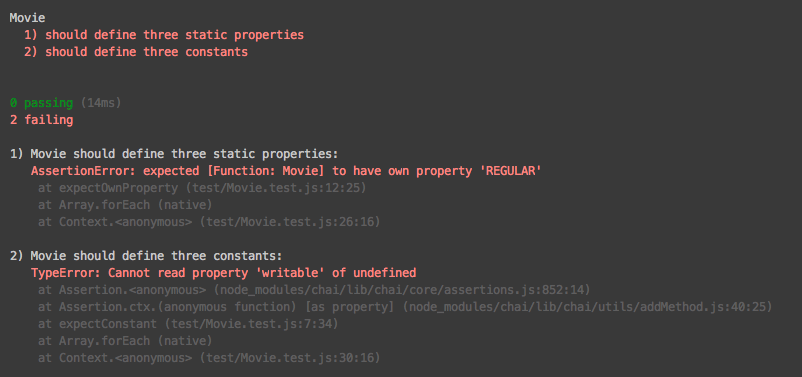The height and width of the screenshot is (377, 802).
Task: Click 'at expectOwnProperty' stack frame text
Action: click(108, 188)
